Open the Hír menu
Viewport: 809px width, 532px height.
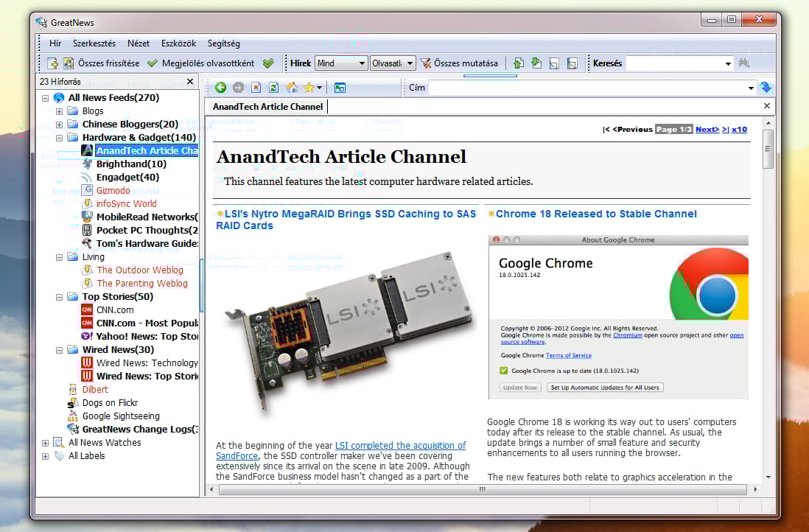[55, 43]
